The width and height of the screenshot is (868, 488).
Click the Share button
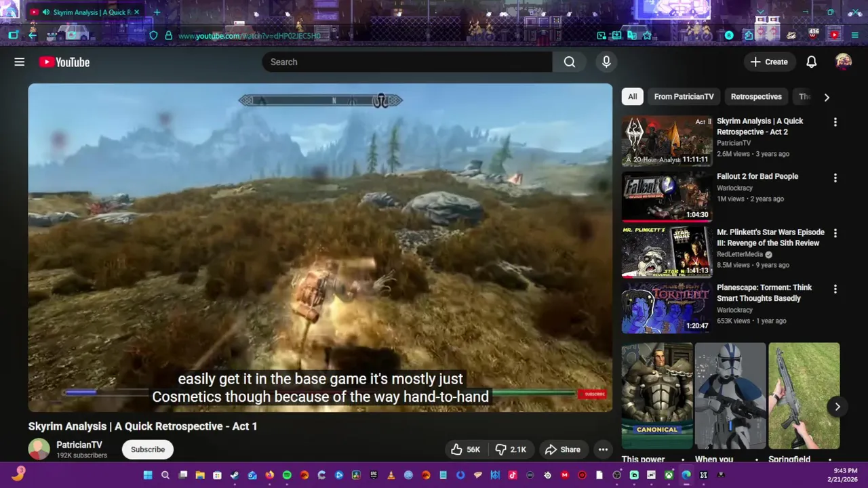point(563,449)
